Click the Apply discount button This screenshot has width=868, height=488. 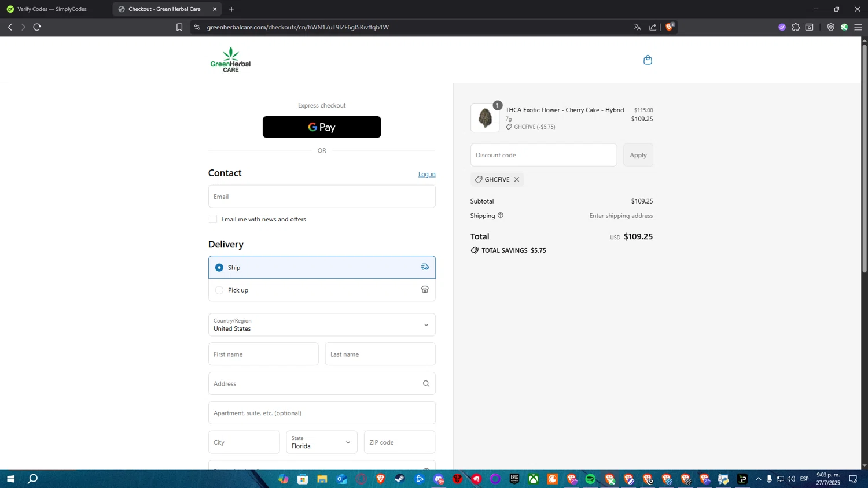tap(638, 155)
